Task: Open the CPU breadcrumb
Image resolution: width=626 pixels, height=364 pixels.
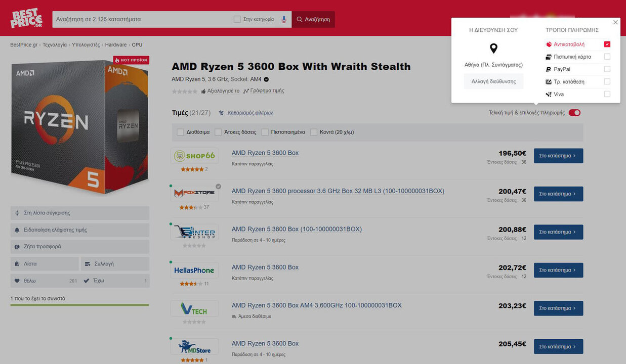Action: (137, 45)
